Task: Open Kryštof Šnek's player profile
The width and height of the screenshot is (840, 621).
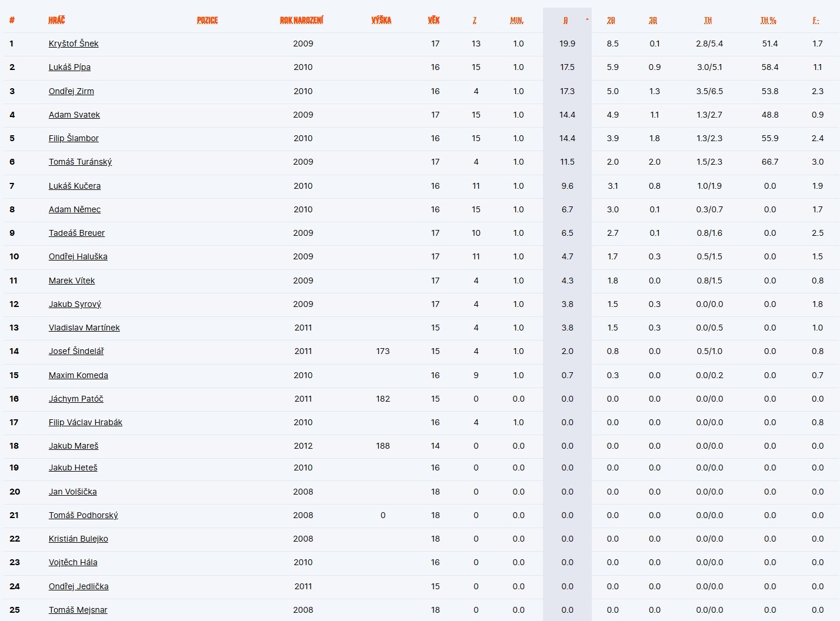Action: pos(74,44)
